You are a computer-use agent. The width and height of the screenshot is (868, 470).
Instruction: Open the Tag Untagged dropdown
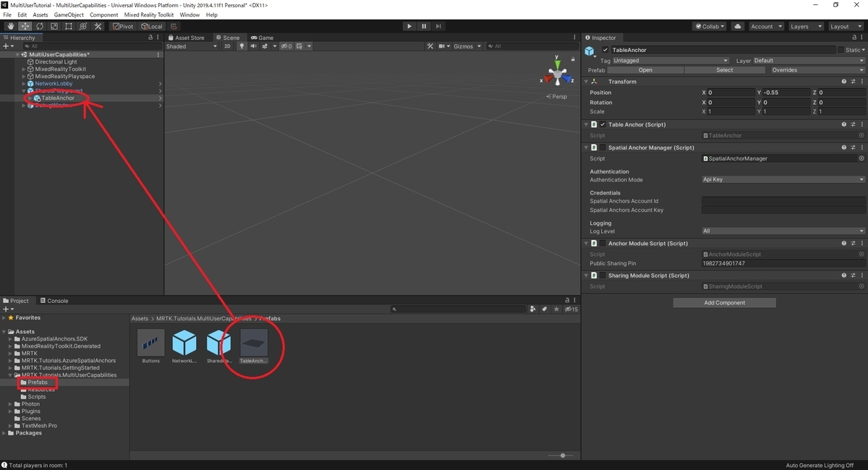click(671, 61)
